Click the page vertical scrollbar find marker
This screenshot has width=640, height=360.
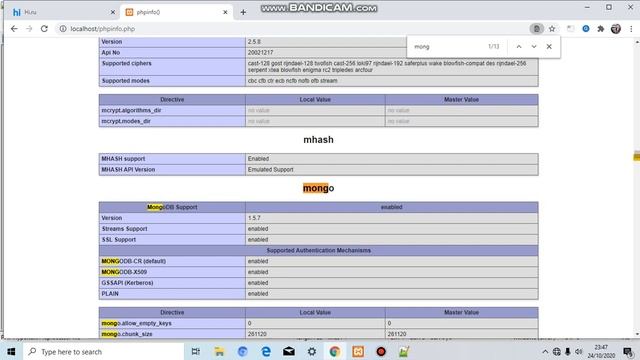(x=637, y=157)
